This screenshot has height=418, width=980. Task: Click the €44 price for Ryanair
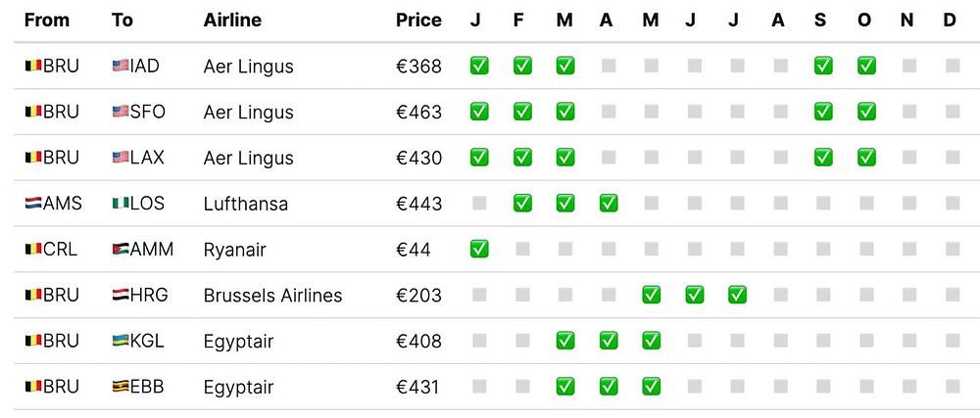pyautogui.click(x=413, y=250)
